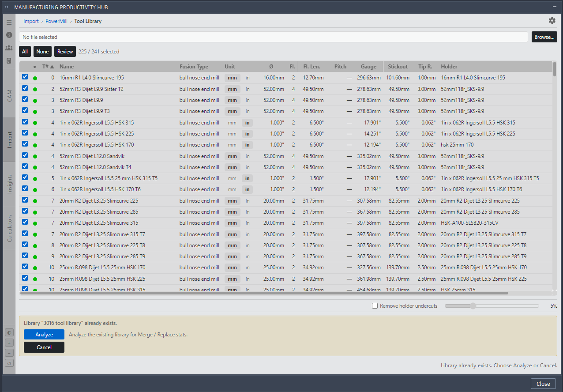
Task: Open the hamburger menu icon in sidebar
Action: tap(9, 22)
